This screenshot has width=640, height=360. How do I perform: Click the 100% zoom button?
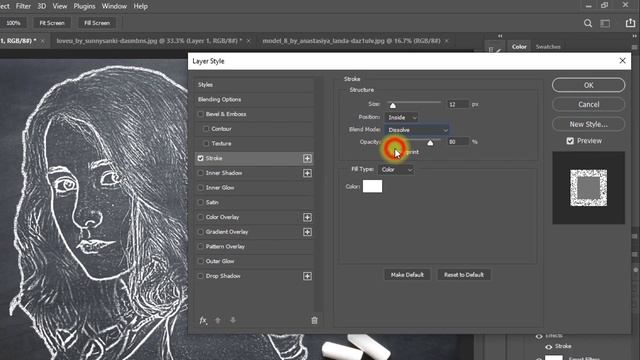pyautogui.click(x=13, y=23)
